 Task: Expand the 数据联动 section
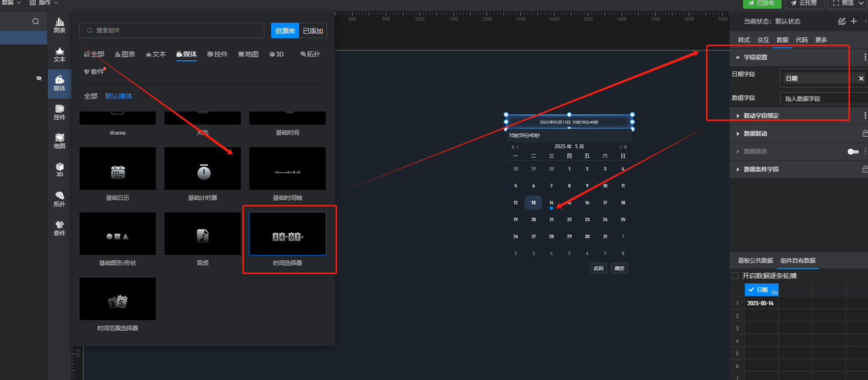click(x=738, y=134)
